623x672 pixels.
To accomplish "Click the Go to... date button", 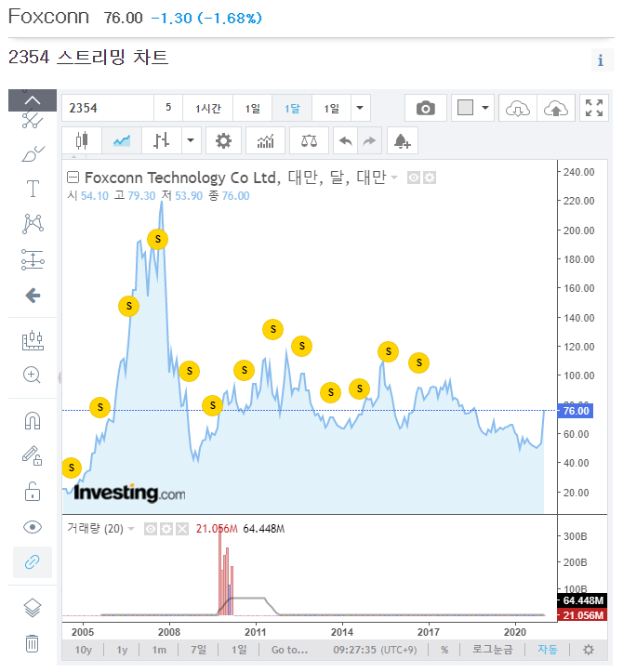I will (x=289, y=650).
